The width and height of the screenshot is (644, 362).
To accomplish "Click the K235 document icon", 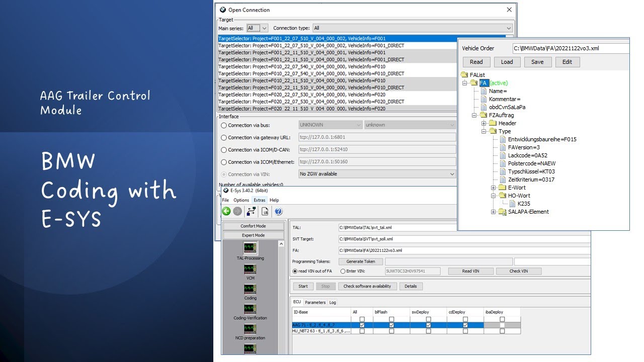I will (x=512, y=204).
